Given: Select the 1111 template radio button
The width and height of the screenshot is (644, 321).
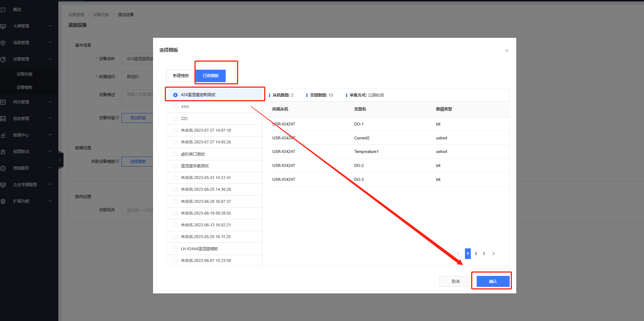Looking at the screenshot, I should click(x=175, y=107).
